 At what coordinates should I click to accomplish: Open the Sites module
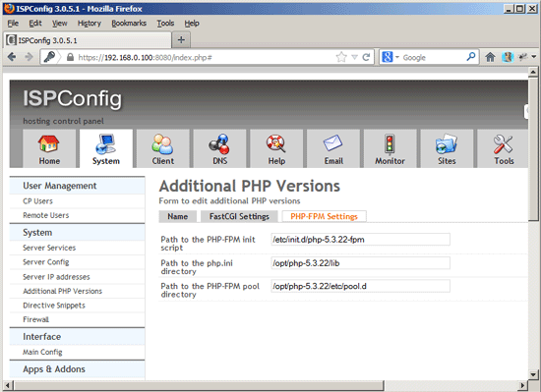coord(447,149)
